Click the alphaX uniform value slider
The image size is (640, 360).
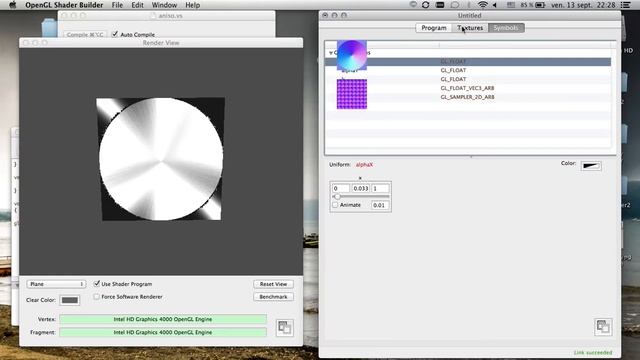pos(360,197)
